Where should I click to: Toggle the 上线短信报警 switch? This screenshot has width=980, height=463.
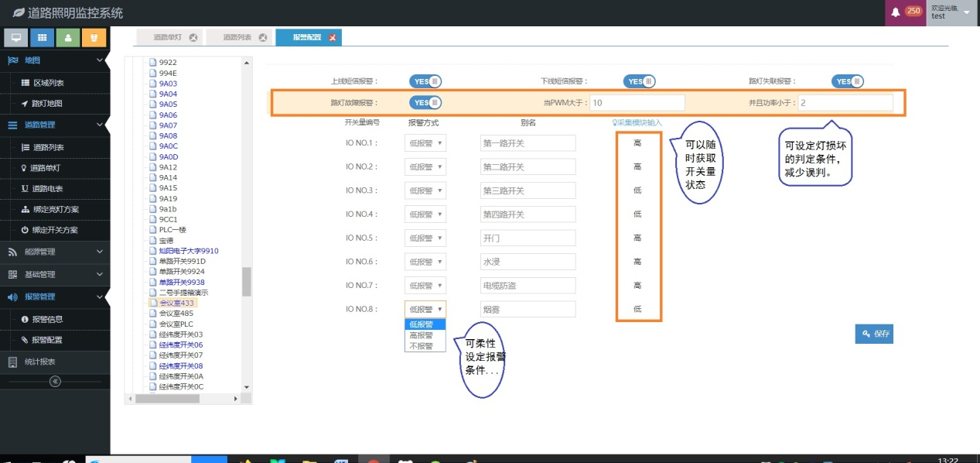click(425, 81)
